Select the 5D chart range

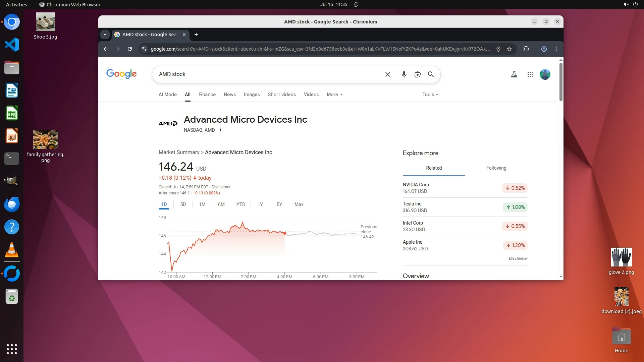[183, 204]
